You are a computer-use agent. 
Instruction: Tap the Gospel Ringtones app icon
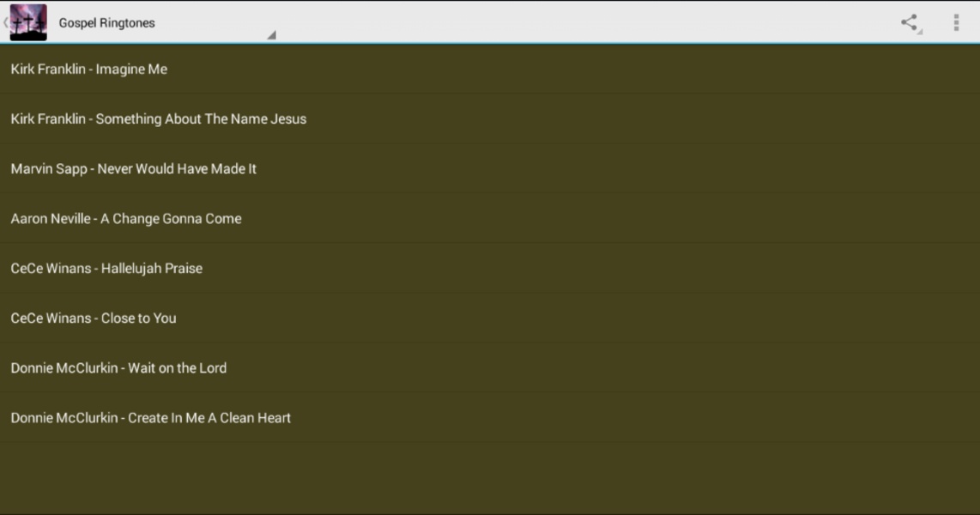(28, 22)
